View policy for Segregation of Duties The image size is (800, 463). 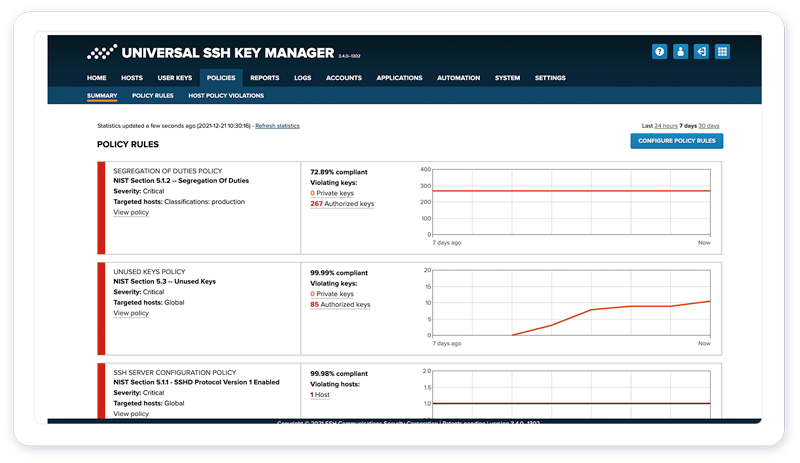[x=131, y=213]
